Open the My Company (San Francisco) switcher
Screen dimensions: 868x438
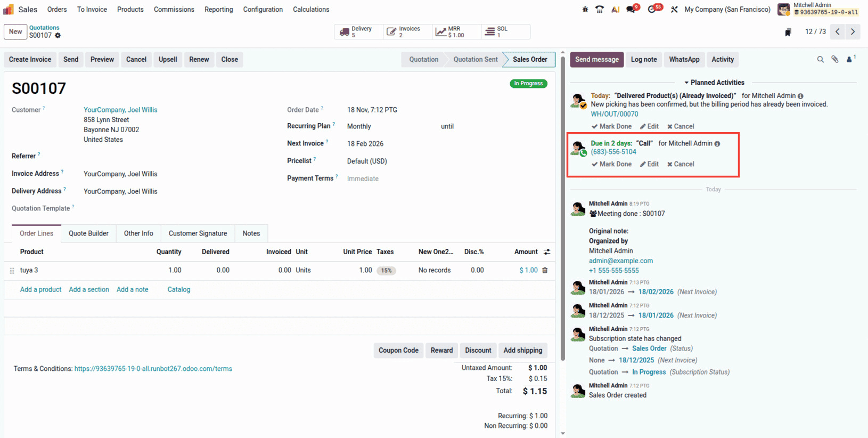pos(727,10)
